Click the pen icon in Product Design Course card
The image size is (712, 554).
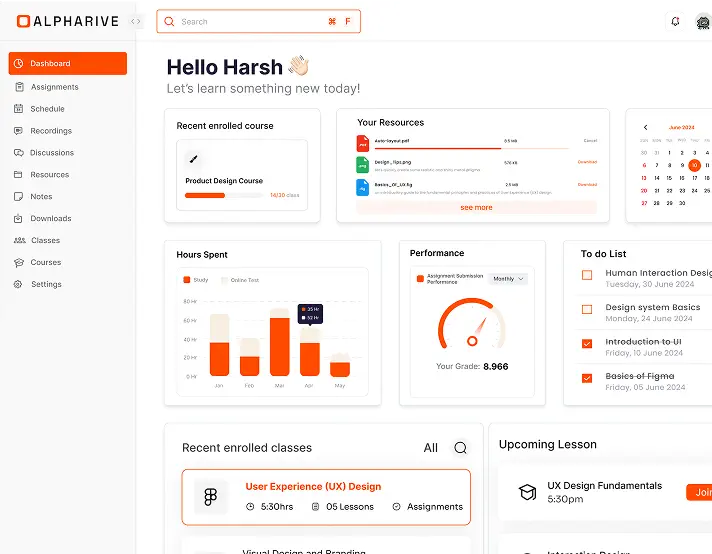(x=193, y=159)
